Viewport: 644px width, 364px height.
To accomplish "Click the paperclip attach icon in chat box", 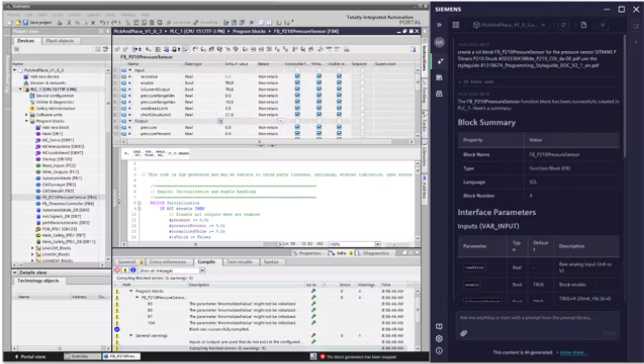I will point(463,332).
